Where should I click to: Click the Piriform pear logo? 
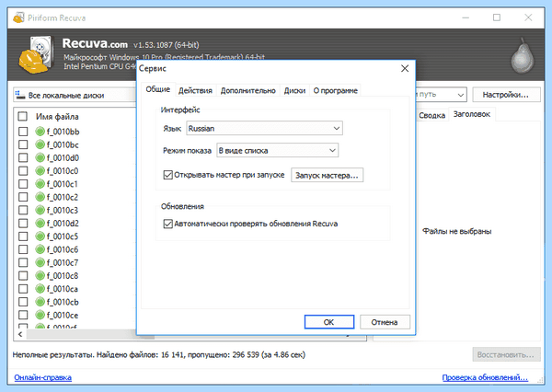coord(522,56)
